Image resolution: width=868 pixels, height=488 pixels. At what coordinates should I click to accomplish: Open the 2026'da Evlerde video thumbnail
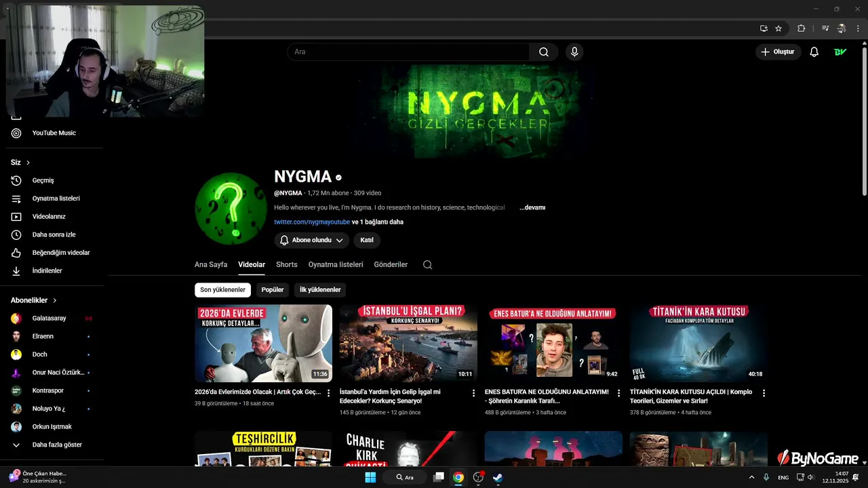(x=263, y=343)
